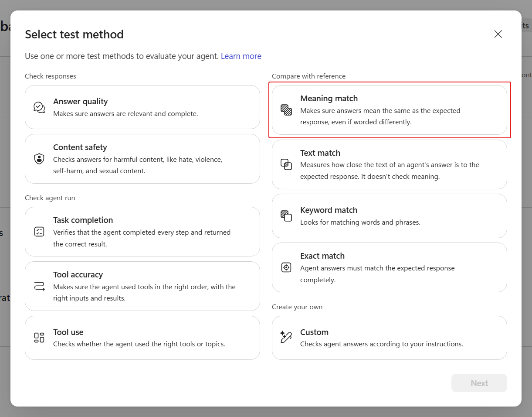Viewport: 532px width, 417px height.
Task: Choose the Task completion title
Action: click(83, 220)
